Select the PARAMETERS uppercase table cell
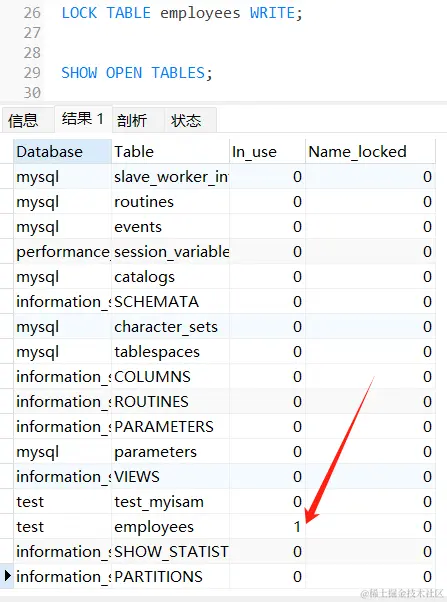Viewport: 447px width, 602px height. tap(171, 427)
